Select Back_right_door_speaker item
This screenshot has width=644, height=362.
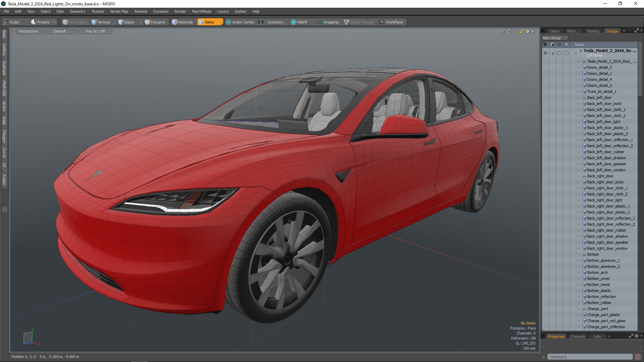tap(607, 242)
